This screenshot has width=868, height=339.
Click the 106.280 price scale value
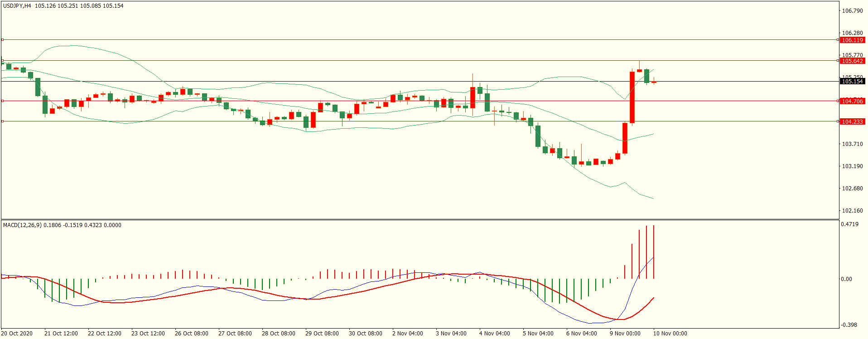(852, 33)
